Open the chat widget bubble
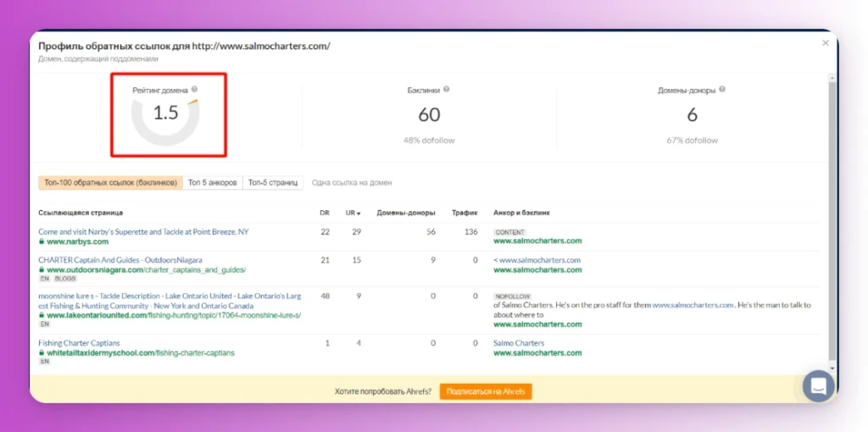The image size is (868, 432). click(x=818, y=385)
